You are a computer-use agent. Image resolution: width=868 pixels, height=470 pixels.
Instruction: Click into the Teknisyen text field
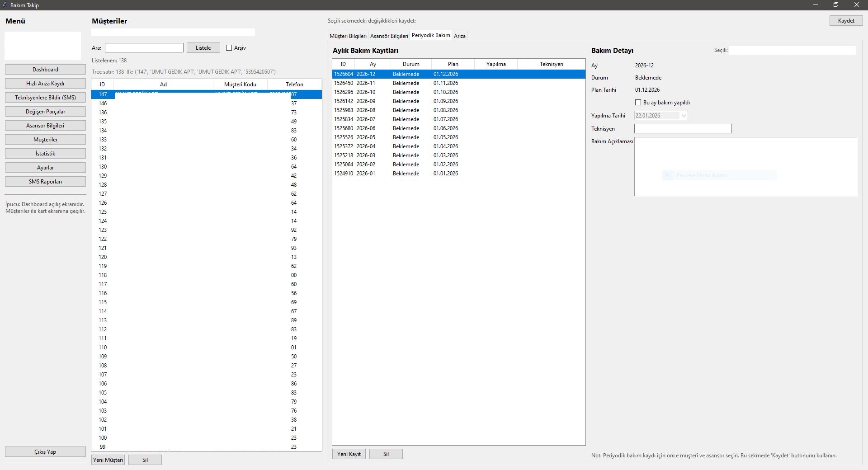point(683,129)
